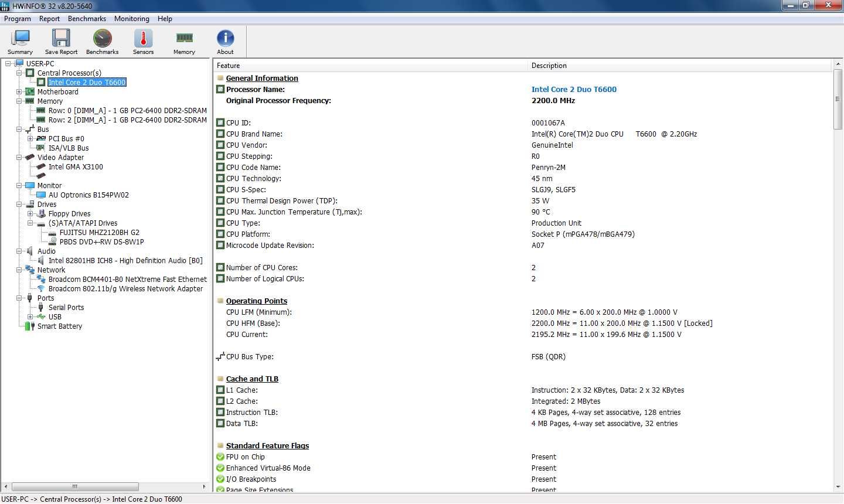844x504 pixels.
Task: Open the Sensors thermometer icon
Action: tap(143, 42)
